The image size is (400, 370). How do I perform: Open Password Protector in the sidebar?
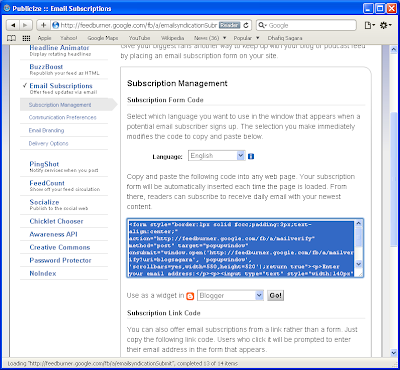pos(60,260)
